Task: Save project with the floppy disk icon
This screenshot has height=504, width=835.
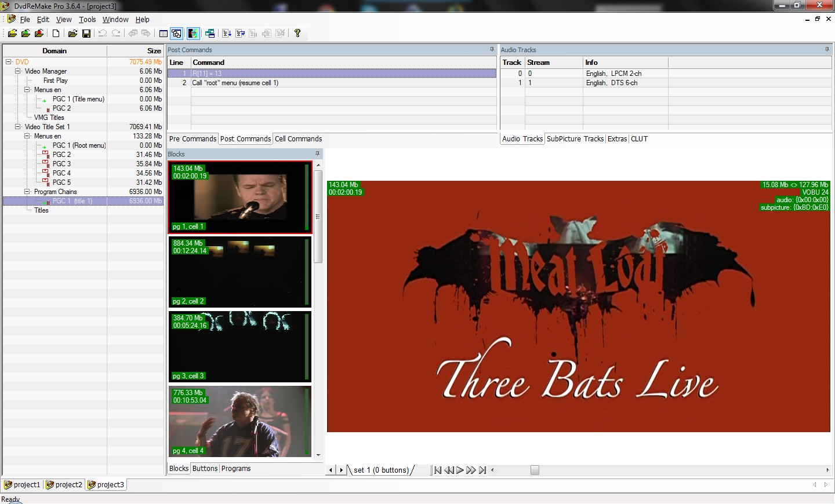Action: click(x=86, y=34)
